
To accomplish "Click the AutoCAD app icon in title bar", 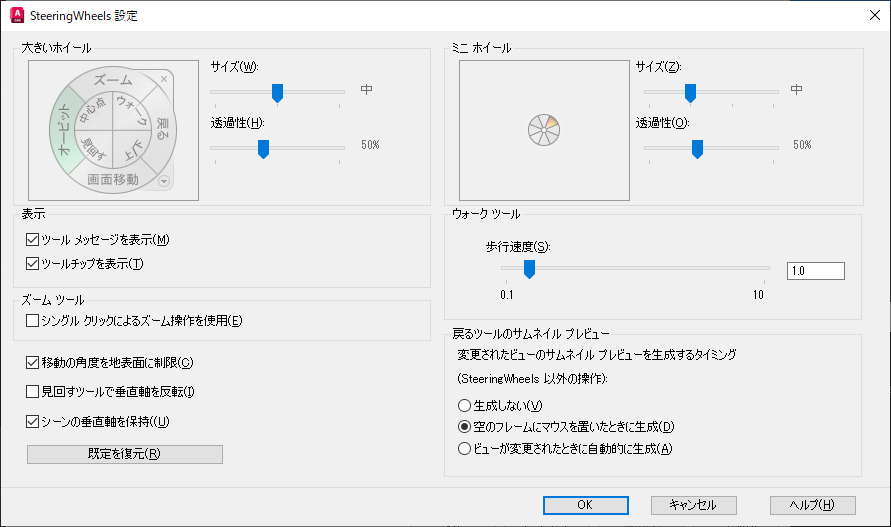I will (17, 15).
